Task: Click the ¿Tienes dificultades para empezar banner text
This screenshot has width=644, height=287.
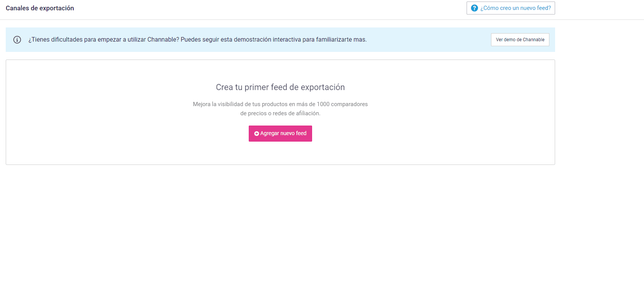Action: point(198,40)
